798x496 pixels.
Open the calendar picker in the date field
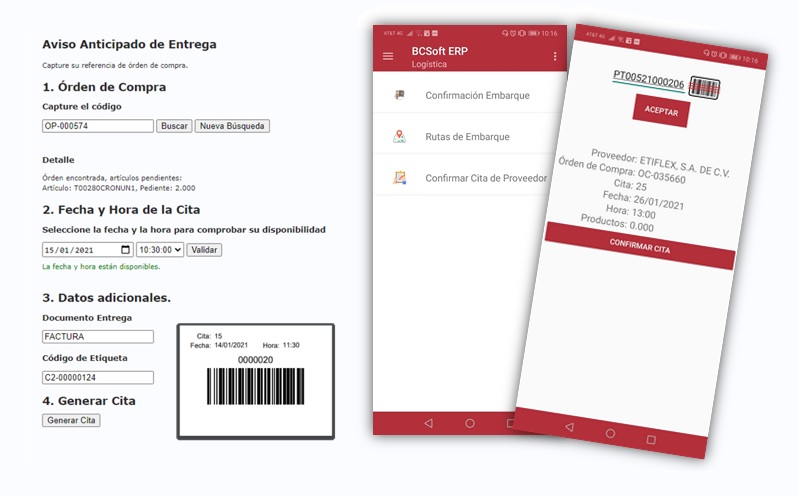point(125,250)
